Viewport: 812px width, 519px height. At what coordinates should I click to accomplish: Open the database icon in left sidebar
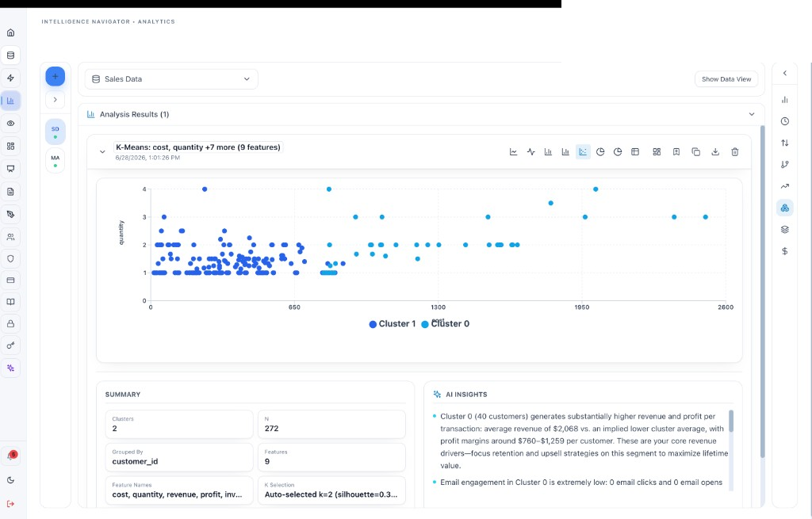10,55
